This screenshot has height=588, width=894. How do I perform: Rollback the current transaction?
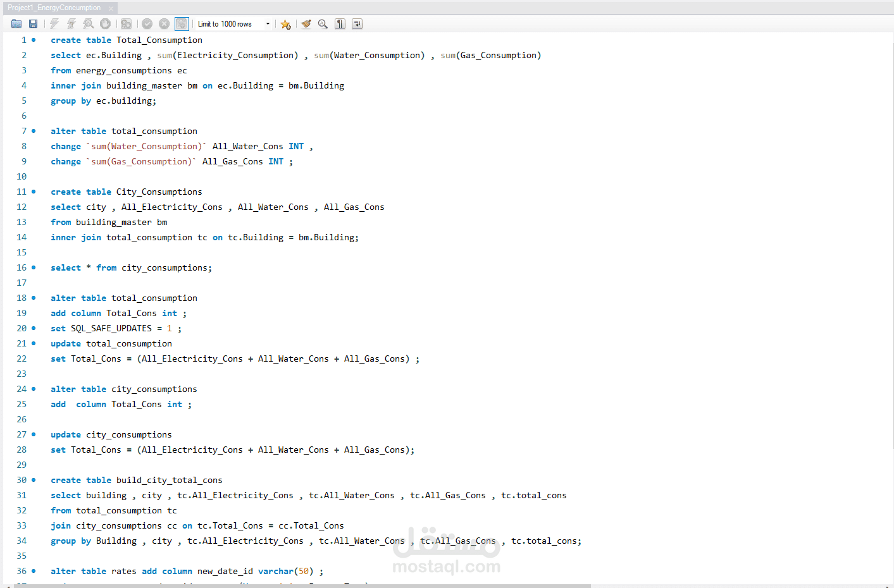click(x=165, y=24)
